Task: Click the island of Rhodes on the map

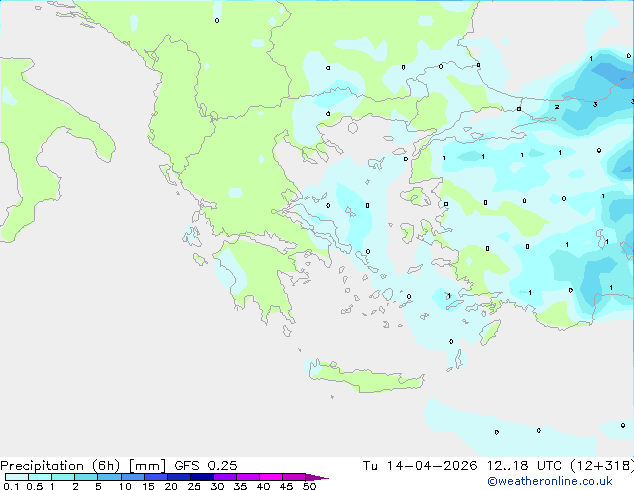Action: (490, 332)
